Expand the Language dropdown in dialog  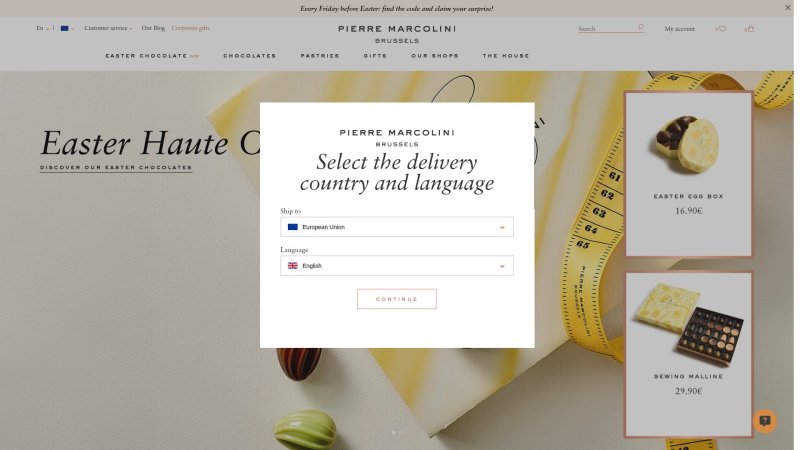pyautogui.click(x=397, y=266)
